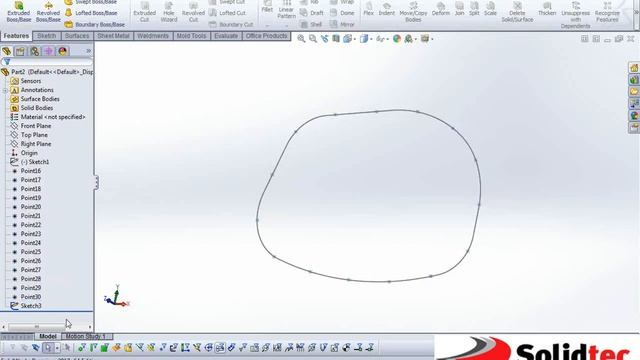Click the Flex feature tool
Screen dimensions: 640x360
point(369,9)
